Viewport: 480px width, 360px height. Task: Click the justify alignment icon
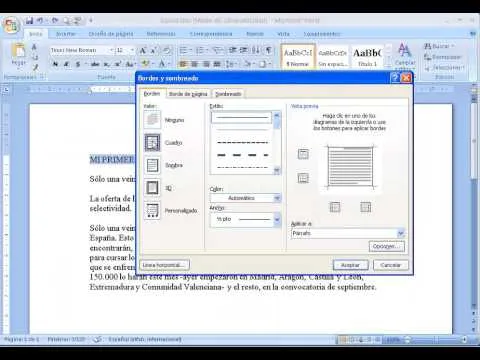(x=217, y=63)
